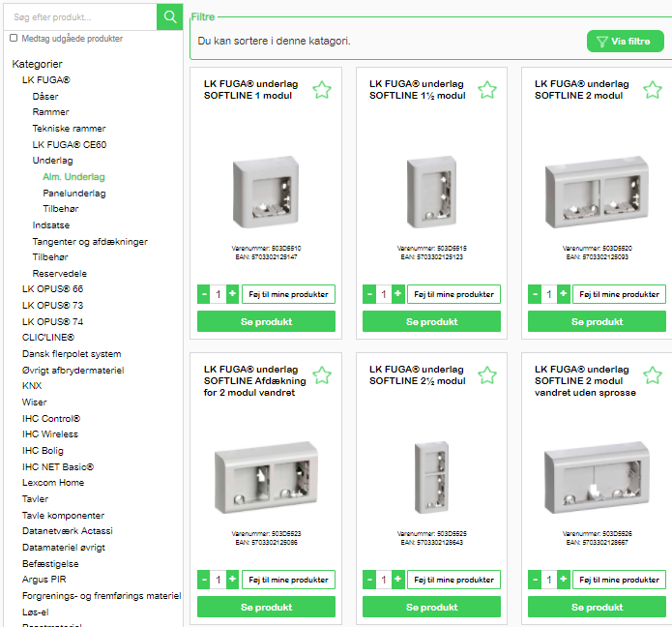Decrease quantity for SOFTLINE 1½ modul

[x=369, y=294]
